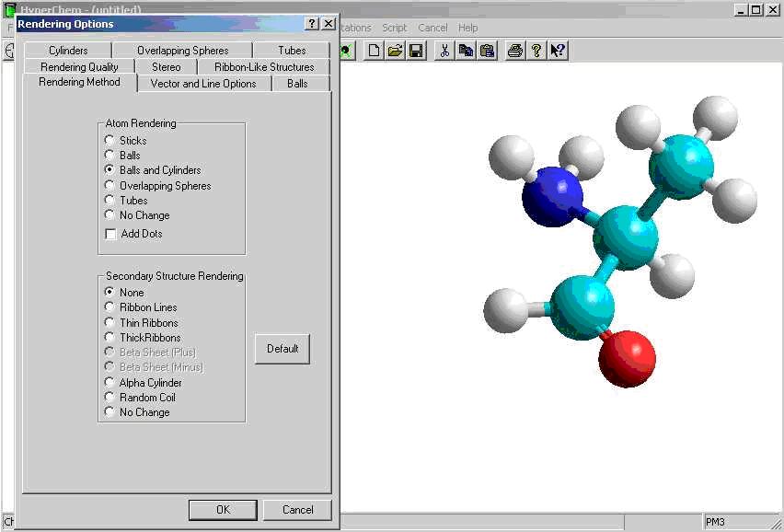Open the Script menu
Screen dimensions: 784x532
click(394, 28)
